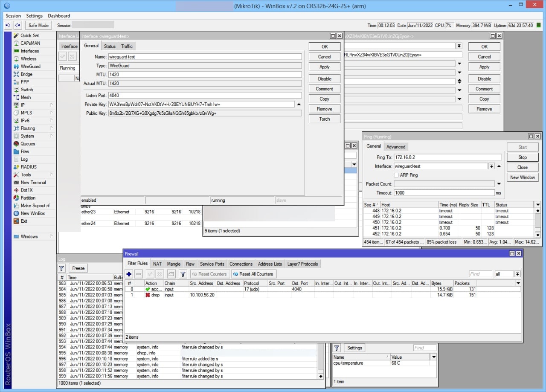Image resolution: width=546 pixels, height=392 pixels.
Task: Open the Bridge sidebar entry
Action: point(26,74)
